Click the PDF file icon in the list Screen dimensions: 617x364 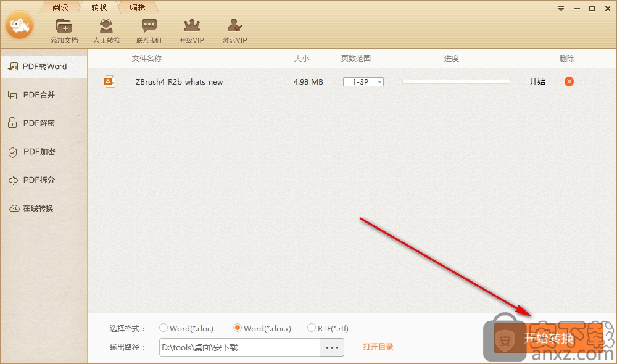point(110,81)
